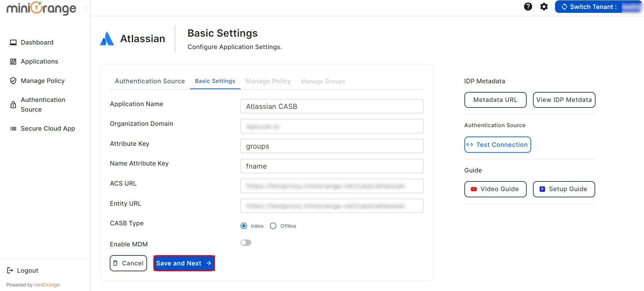Switch to the Manage Policy tab
Viewport: 644px width, 291px height.
pyautogui.click(x=268, y=81)
